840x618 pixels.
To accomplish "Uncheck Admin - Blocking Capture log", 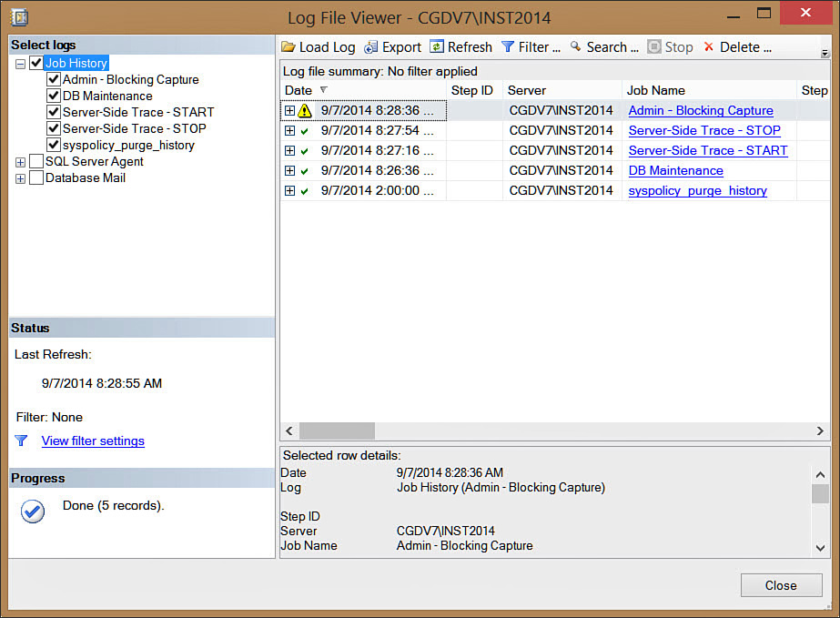I will pos(54,80).
